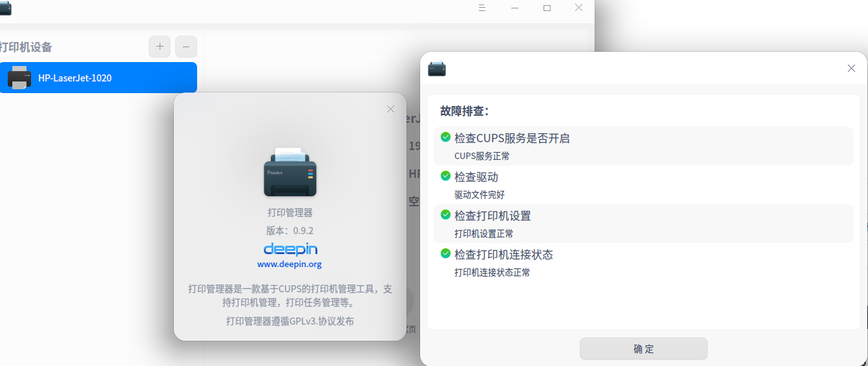Screen dimensions: 868x366
Task: Click the 打印机设备 sidebar heading
Action: (x=26, y=47)
